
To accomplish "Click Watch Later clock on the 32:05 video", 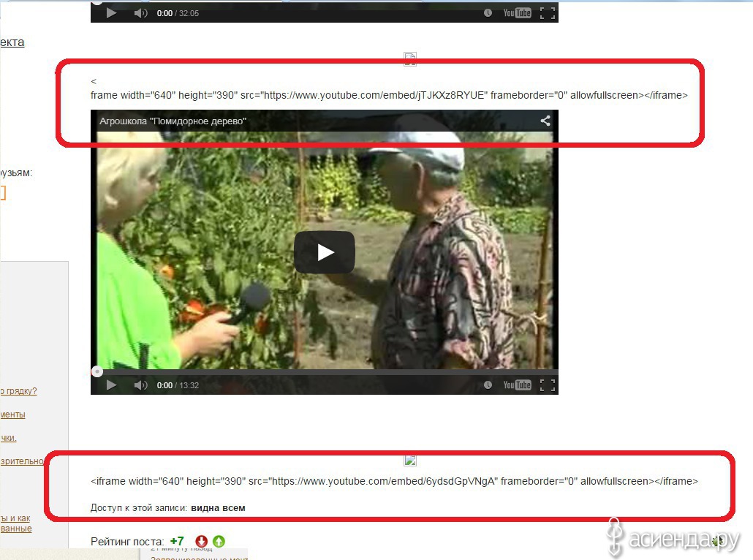I will [488, 13].
